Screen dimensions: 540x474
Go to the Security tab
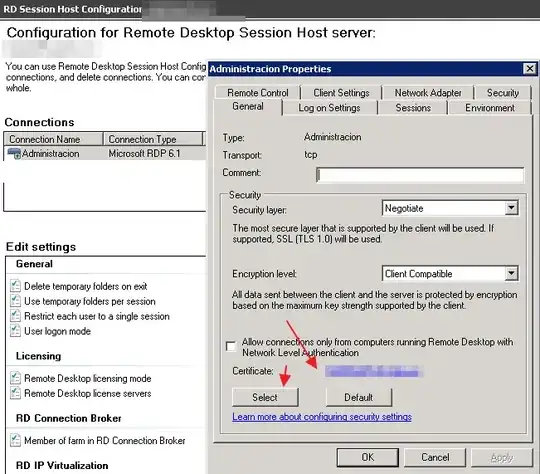pos(502,93)
